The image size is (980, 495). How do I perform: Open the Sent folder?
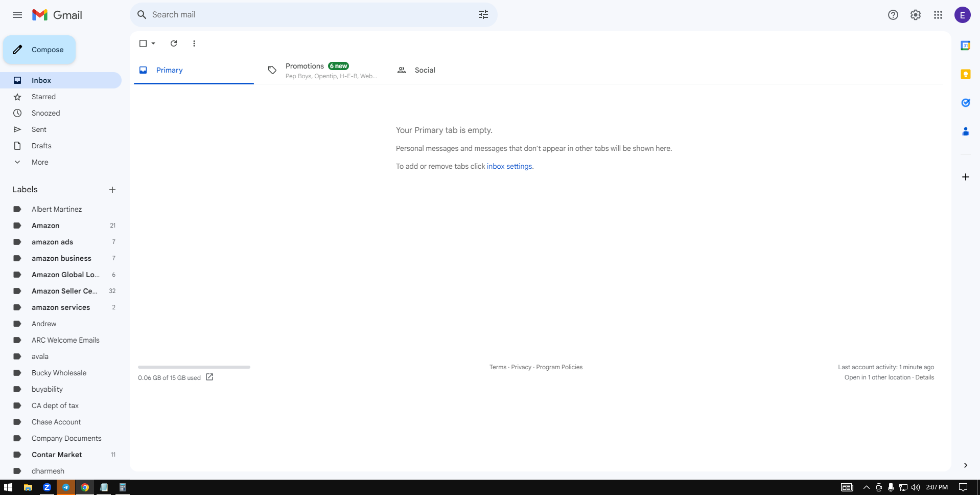click(x=61, y=129)
